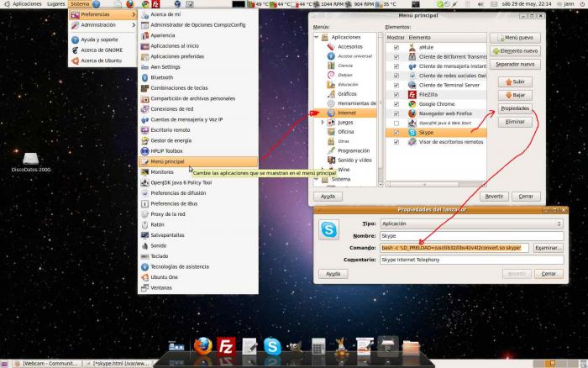Choose Menú principal in Preferencias
The width and height of the screenshot is (588, 368).
198,161
